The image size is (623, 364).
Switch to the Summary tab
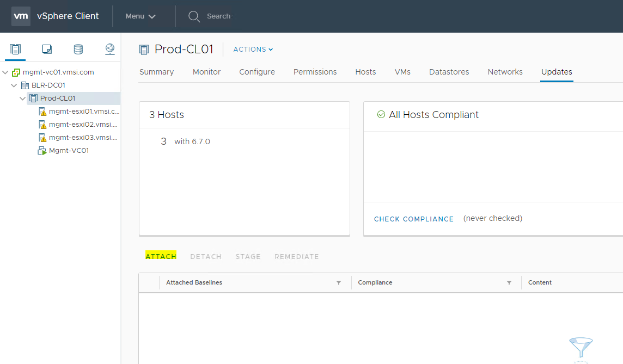point(156,72)
